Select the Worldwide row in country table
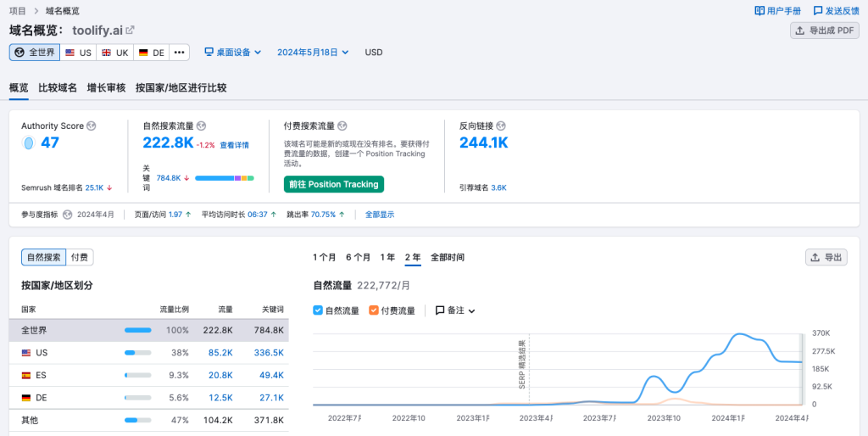Image resolution: width=868 pixels, height=436 pixels. (x=149, y=330)
